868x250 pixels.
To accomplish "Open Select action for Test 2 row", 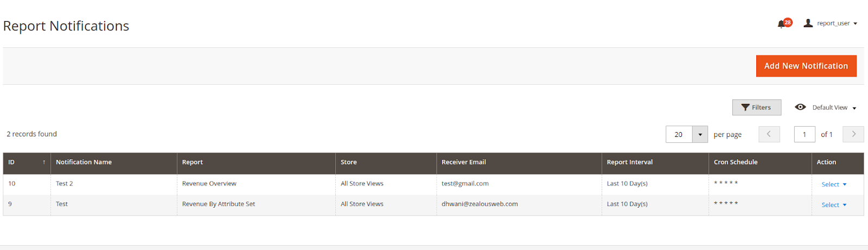I will point(834,185).
